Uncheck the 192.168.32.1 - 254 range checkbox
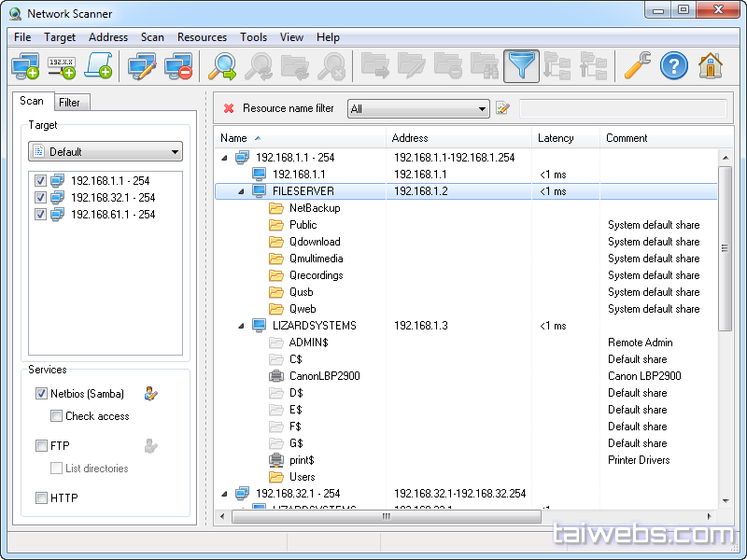Image resolution: width=747 pixels, height=560 pixels. tap(40, 198)
